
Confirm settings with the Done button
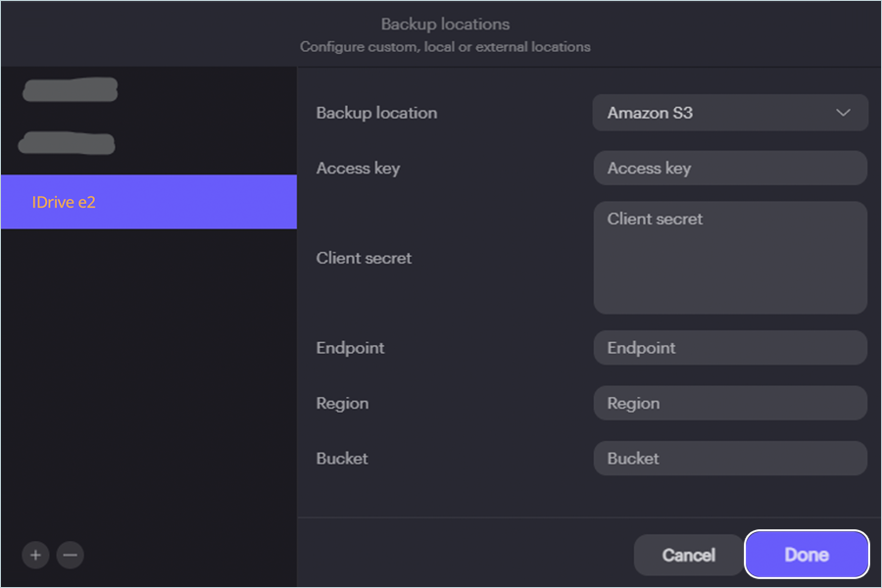[x=807, y=555]
